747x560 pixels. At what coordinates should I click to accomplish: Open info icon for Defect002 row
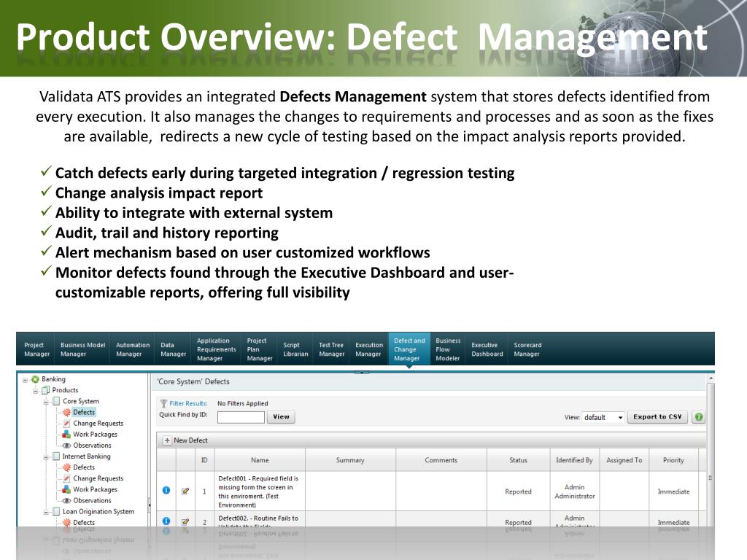pyautogui.click(x=166, y=521)
